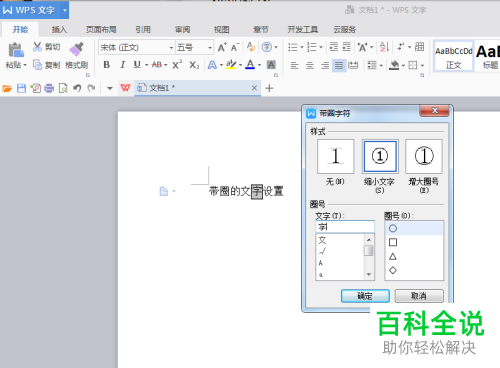Click the clear formatting icon
This screenshot has height=368, width=500.
pos(251,47)
